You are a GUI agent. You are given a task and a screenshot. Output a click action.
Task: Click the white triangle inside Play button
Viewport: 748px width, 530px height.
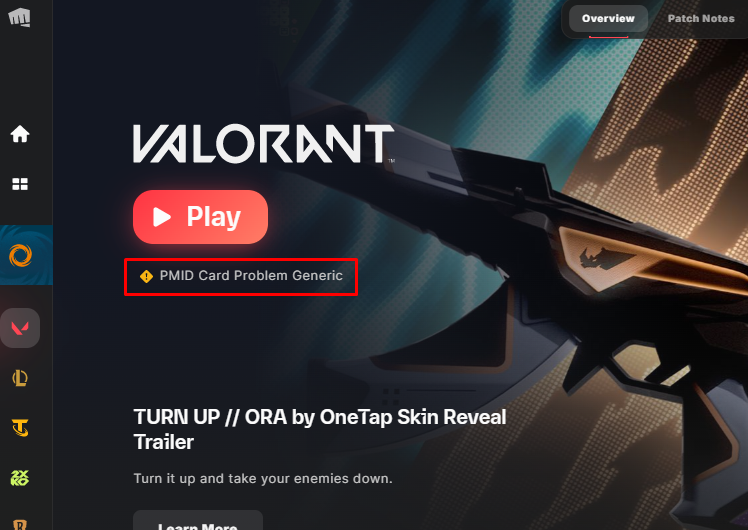pos(162,217)
